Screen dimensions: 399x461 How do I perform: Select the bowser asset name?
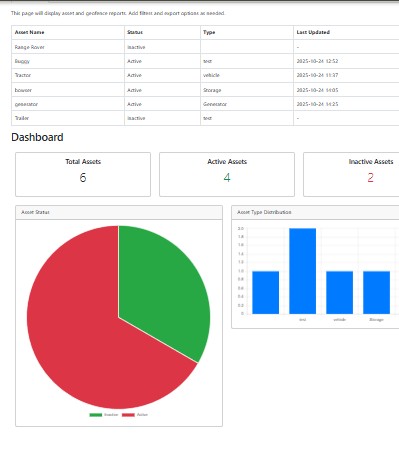23,90
